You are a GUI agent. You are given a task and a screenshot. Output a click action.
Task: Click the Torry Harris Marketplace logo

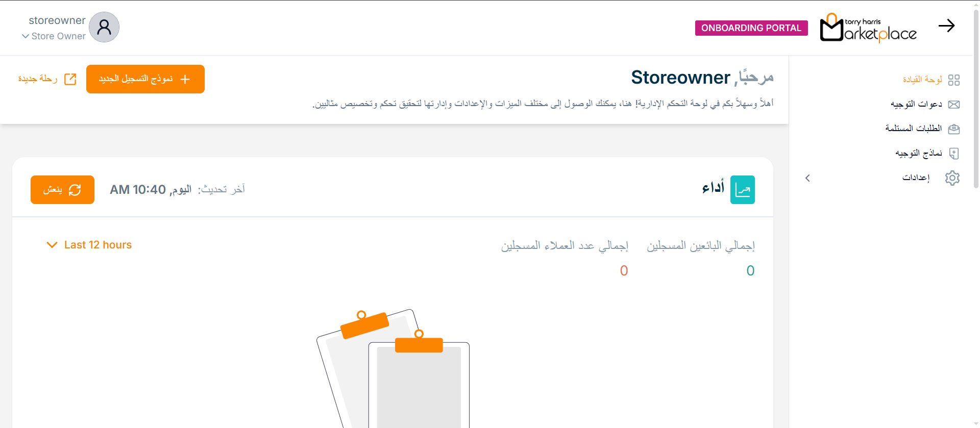[868, 28]
